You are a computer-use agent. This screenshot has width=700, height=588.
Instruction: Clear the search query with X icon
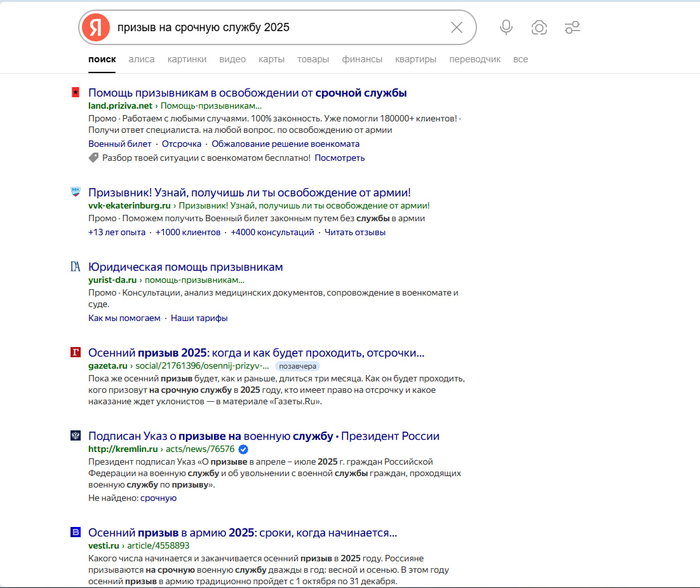[456, 27]
